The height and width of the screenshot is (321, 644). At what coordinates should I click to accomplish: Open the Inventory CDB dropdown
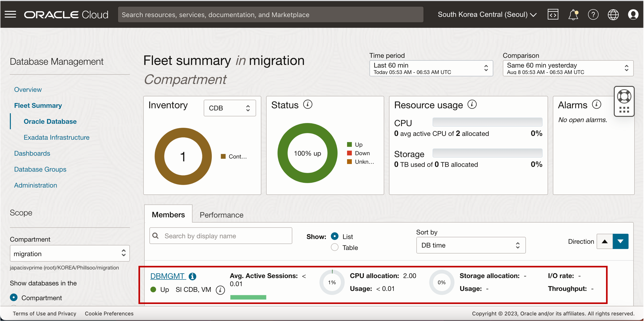point(230,108)
